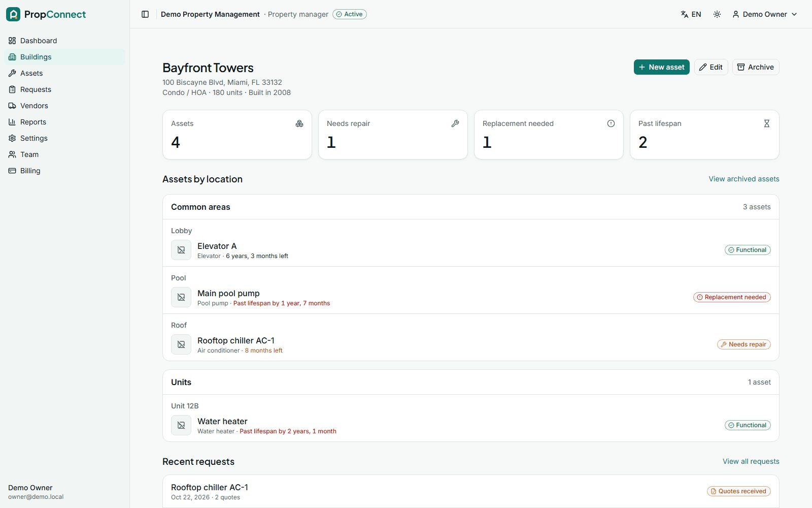Open the Main pool pump asset

pos(228,293)
